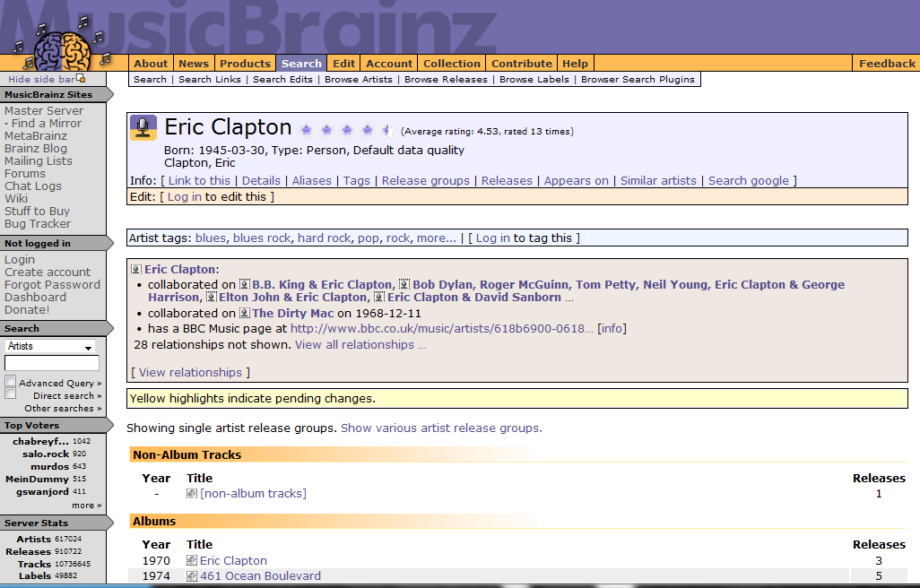
Task: Click the popup icon next to Hide side bar
Action: click(x=81, y=79)
